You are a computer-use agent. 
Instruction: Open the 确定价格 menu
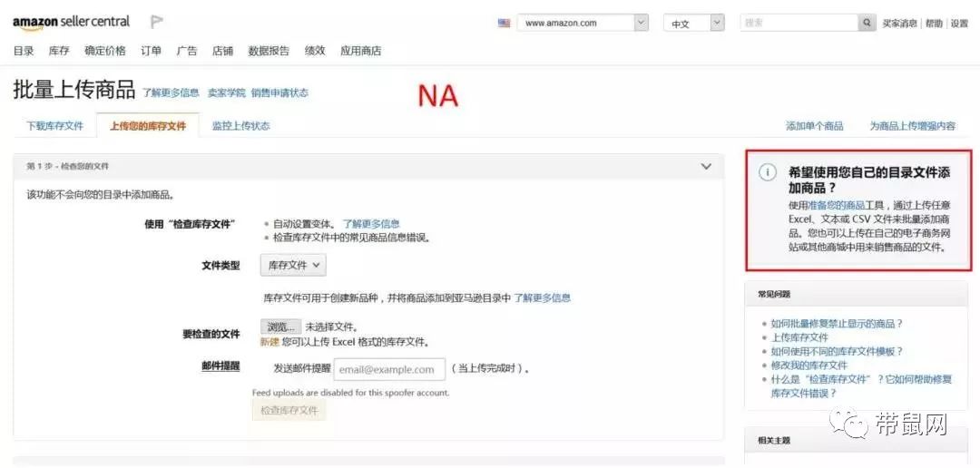pos(105,51)
